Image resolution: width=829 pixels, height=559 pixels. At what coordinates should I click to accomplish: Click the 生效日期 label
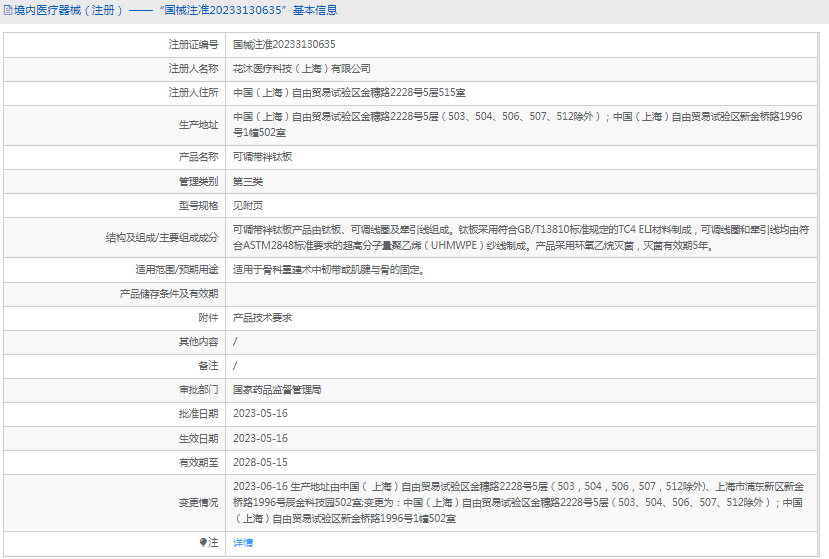pyautogui.click(x=198, y=438)
